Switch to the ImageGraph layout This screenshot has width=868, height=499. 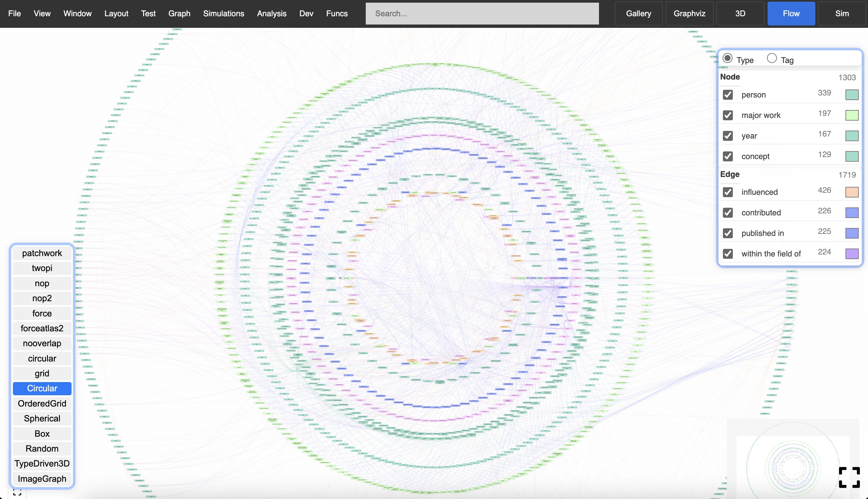(42, 479)
